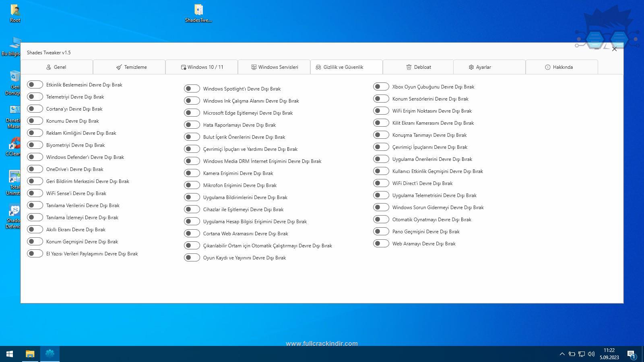Open the notification center icon
The image size is (644, 362).
click(x=631, y=354)
